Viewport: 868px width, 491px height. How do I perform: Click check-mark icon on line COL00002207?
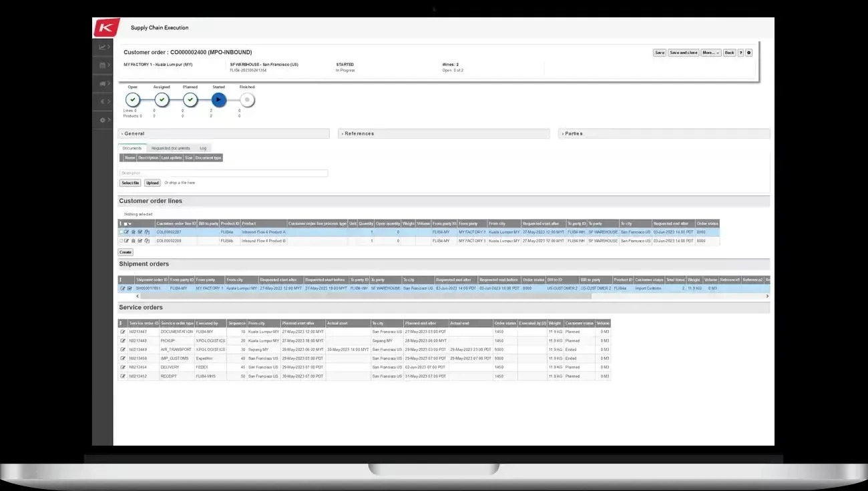[140, 232]
